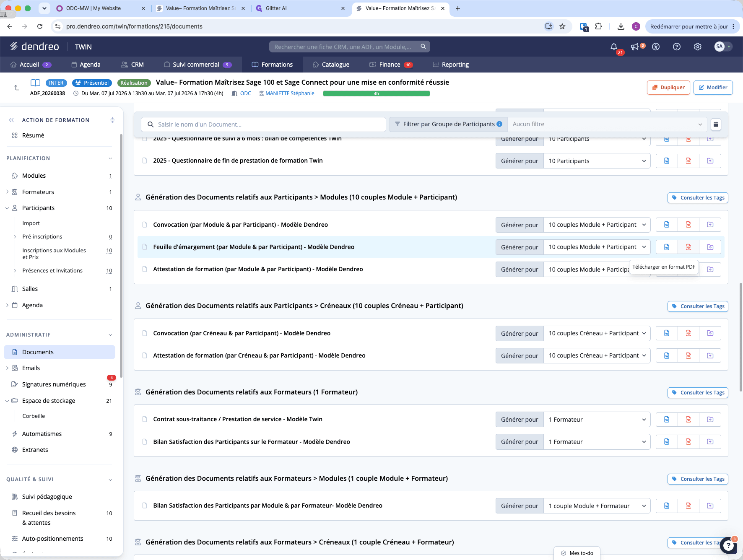Open the Aucun filtre group dropdown
The height and width of the screenshot is (560, 743).
pyautogui.click(x=607, y=124)
